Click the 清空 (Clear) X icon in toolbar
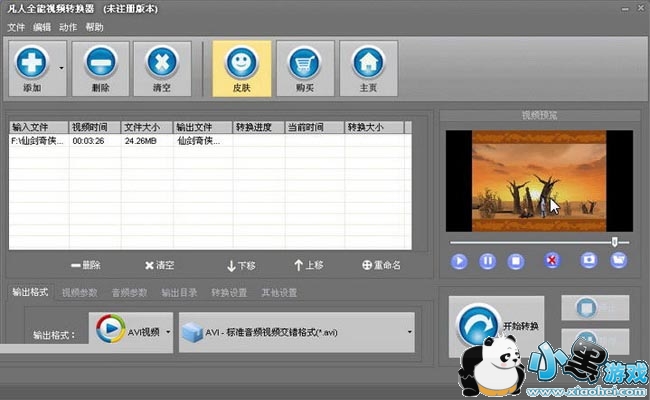The height and width of the screenshot is (400, 650). tap(162, 65)
